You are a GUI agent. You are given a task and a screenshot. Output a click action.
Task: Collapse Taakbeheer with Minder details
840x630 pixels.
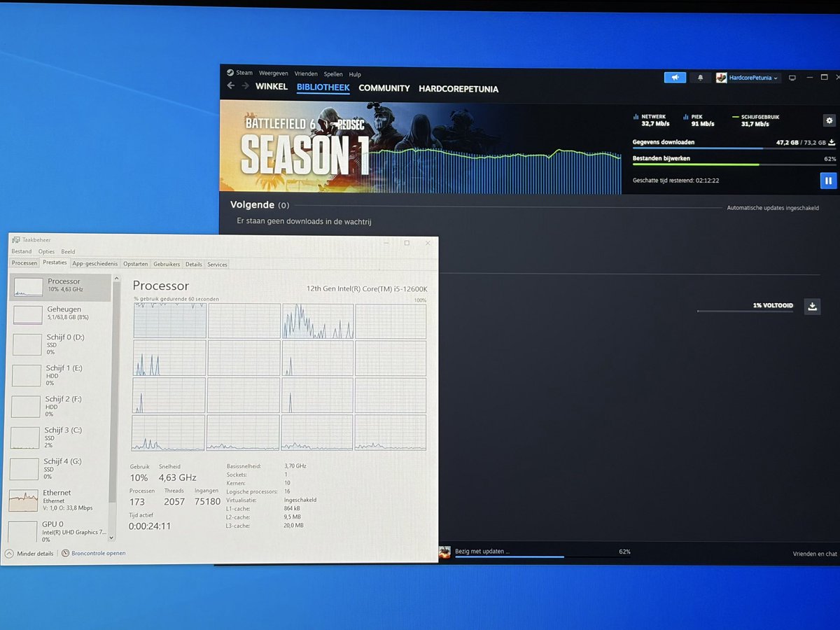point(29,553)
